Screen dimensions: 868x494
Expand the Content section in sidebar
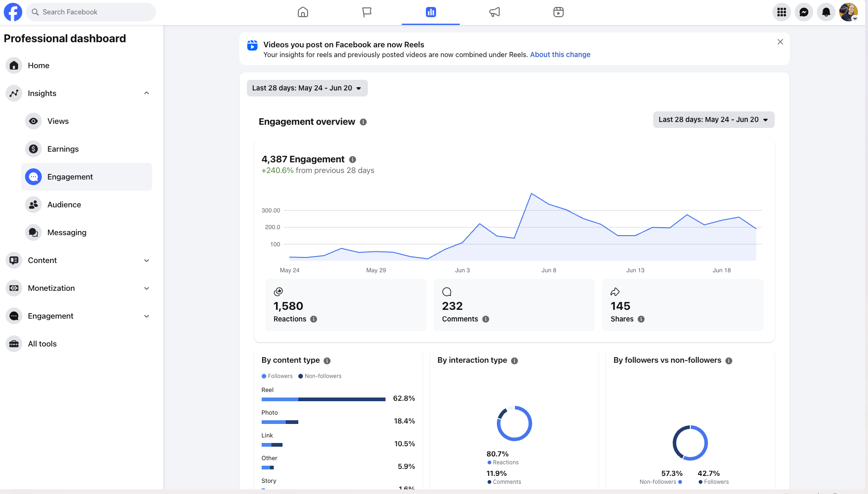tap(147, 260)
